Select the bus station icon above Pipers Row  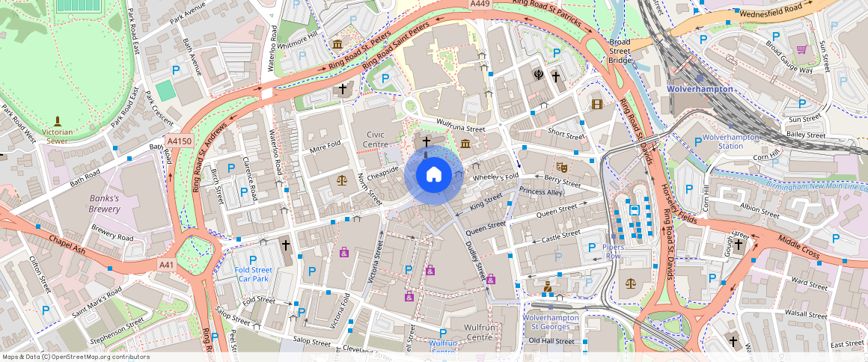635,209
